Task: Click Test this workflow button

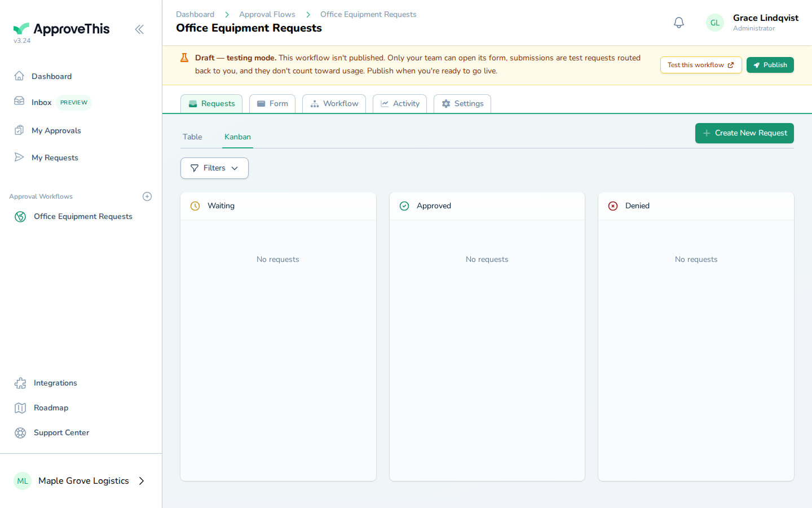Action: (x=701, y=65)
